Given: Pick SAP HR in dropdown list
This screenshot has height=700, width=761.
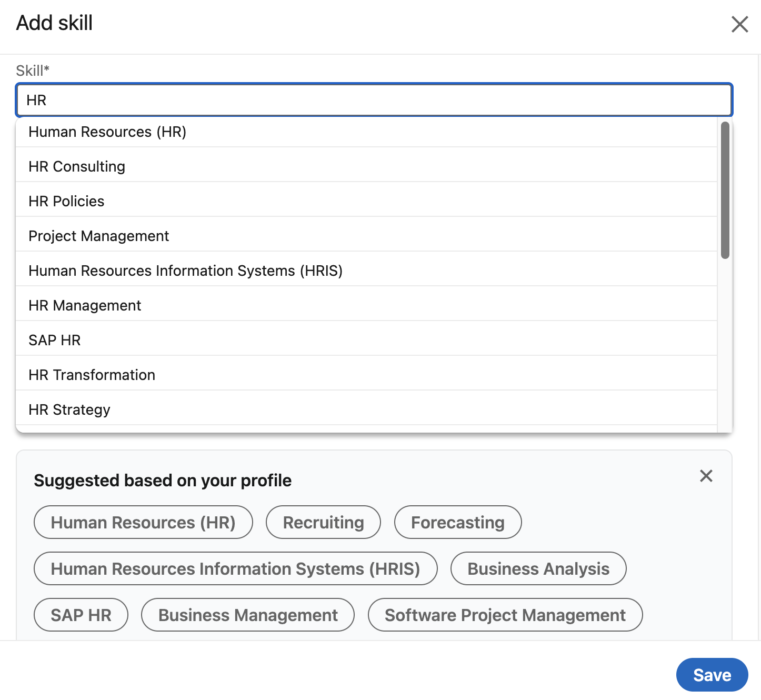Looking at the screenshot, I should point(55,340).
